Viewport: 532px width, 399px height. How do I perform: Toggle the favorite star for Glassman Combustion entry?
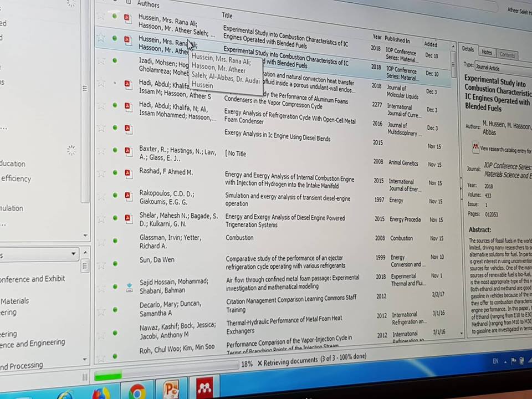(101, 242)
